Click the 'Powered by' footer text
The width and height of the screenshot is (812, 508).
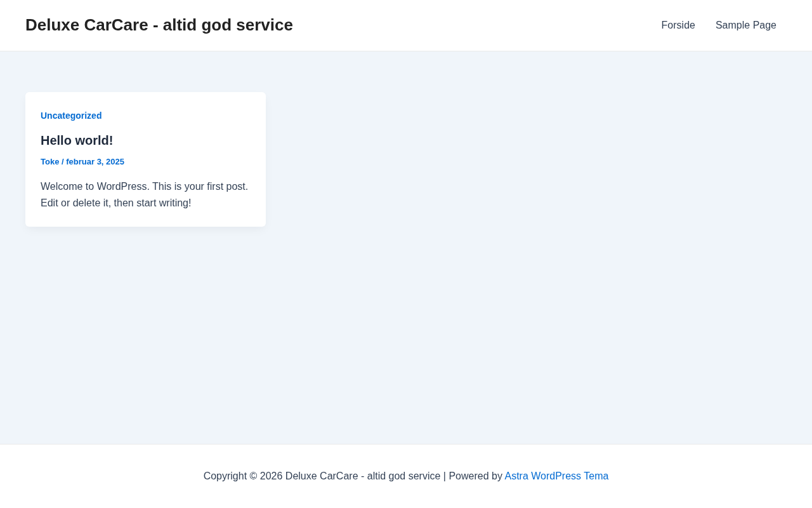tap(475, 476)
